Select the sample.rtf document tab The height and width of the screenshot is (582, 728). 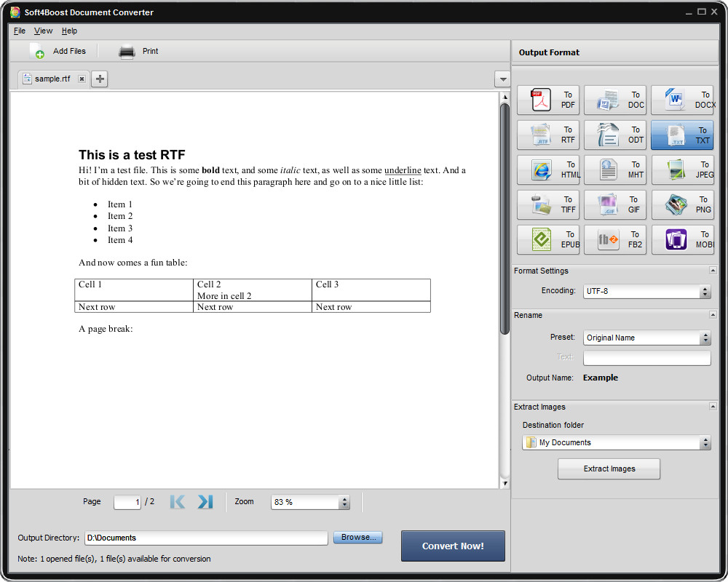point(51,79)
